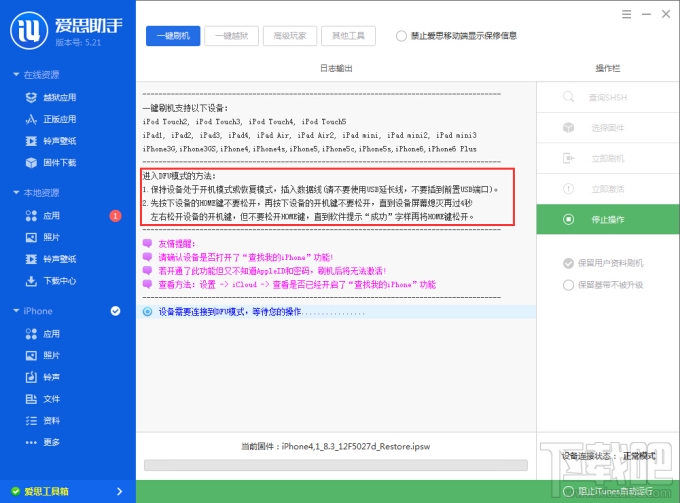Collapse the iPhone section
680x503 pixels.
(x=16, y=311)
